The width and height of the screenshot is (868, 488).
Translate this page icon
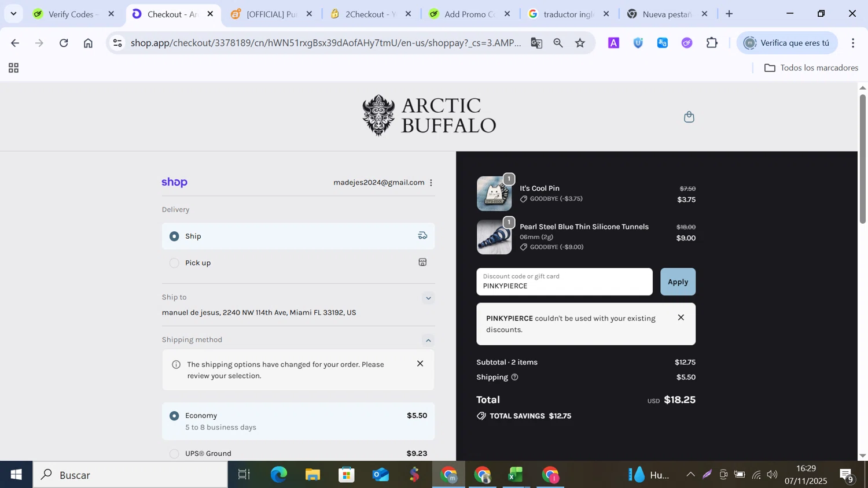[x=536, y=43]
